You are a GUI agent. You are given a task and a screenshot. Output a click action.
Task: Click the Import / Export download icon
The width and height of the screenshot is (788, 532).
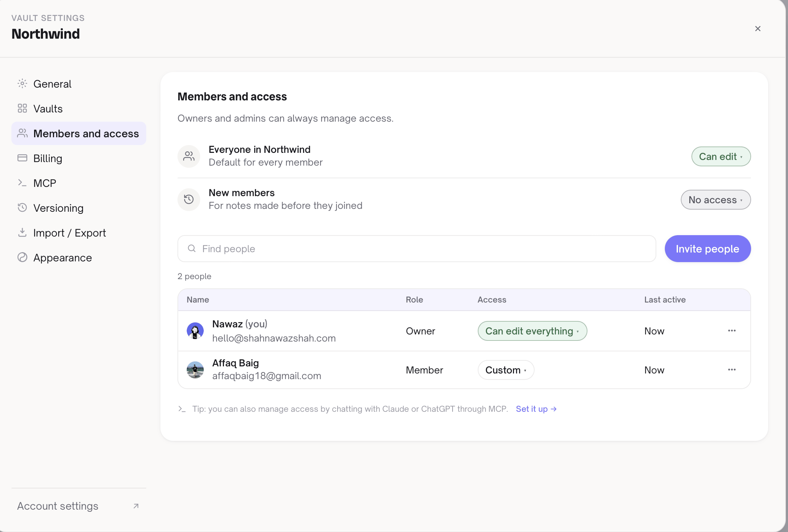(22, 233)
